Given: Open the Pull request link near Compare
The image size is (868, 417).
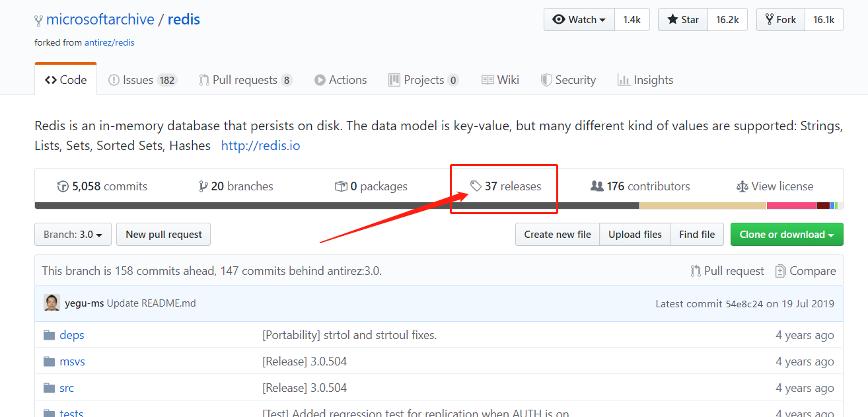Looking at the screenshot, I should tap(727, 271).
